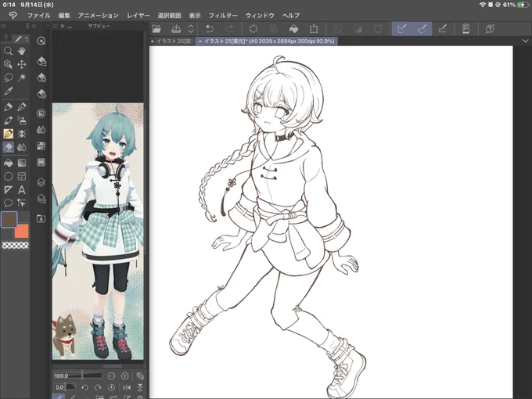Open the 表示 menu

[195, 16]
